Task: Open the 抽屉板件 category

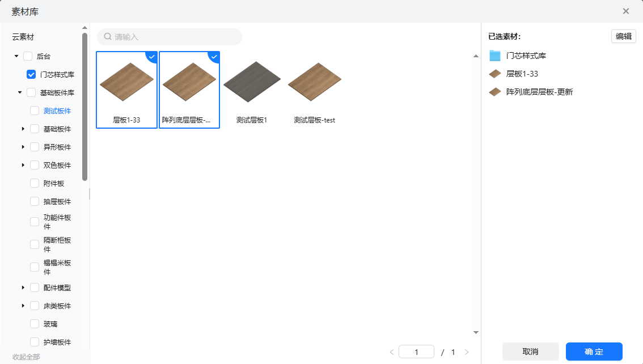Action: [57, 201]
